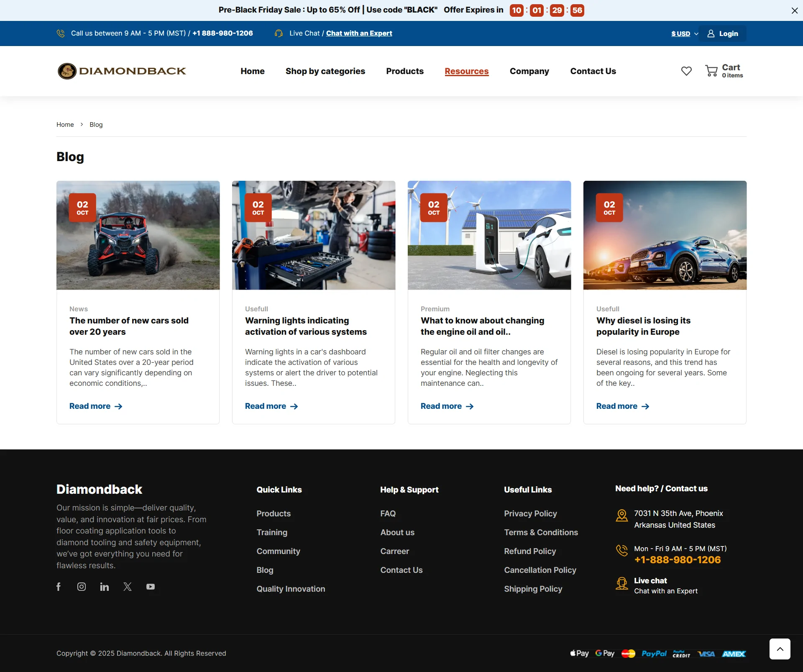This screenshot has width=803, height=672.
Task: Open the off-road buggy article thumbnail
Action: pos(138,235)
